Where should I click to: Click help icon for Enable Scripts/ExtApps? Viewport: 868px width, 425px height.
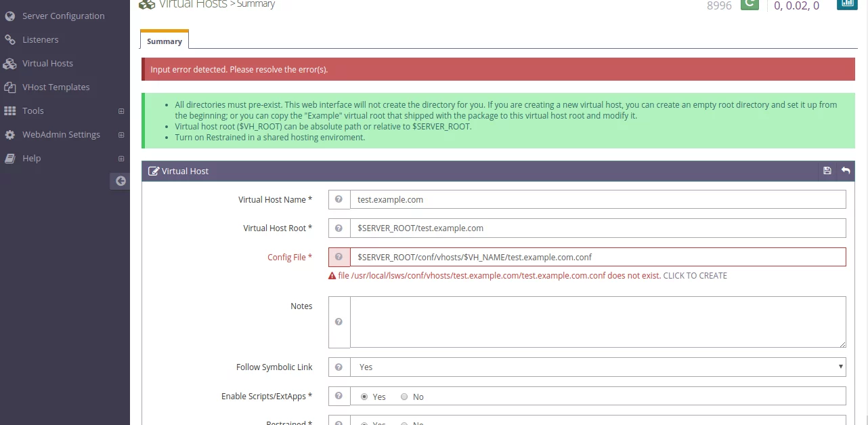339,396
